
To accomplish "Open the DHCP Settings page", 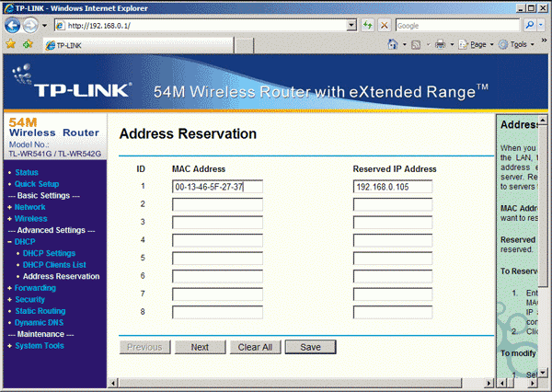I will pos(49,253).
